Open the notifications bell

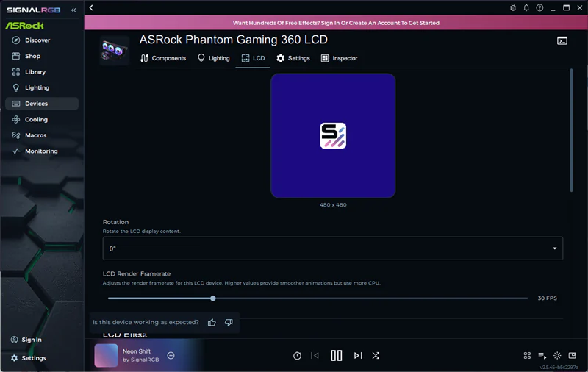(526, 7)
